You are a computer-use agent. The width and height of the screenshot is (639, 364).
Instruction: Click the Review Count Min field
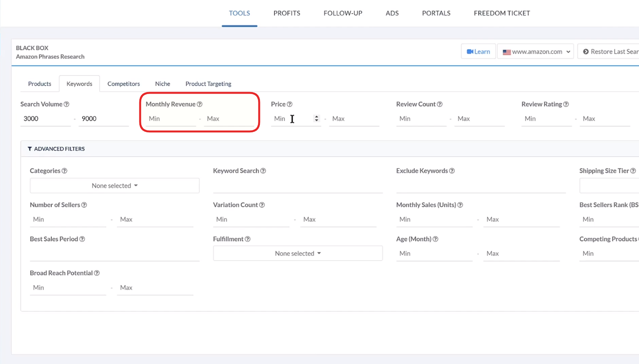click(421, 119)
